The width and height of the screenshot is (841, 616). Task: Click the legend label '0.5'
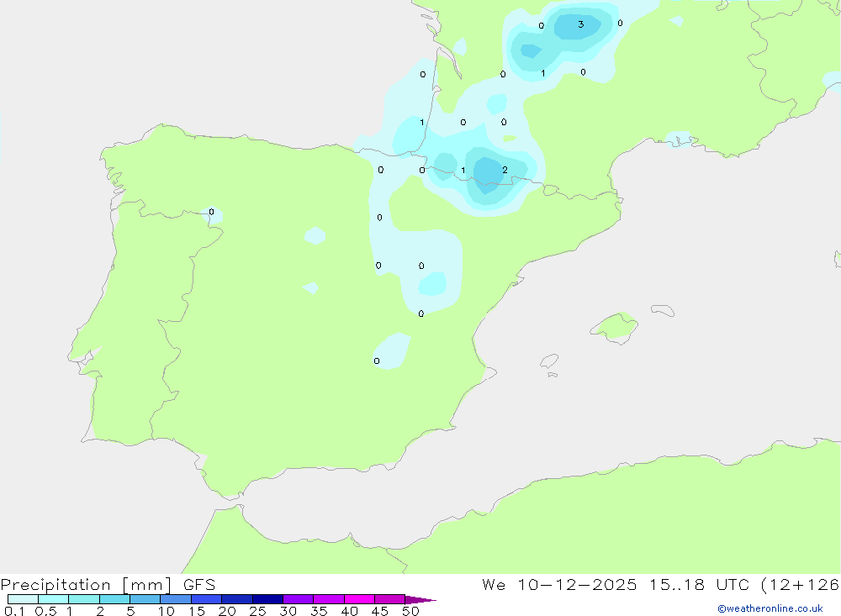(x=45, y=611)
